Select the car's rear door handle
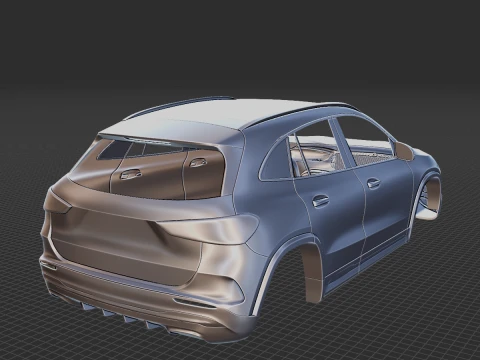The width and height of the screenshot is (480, 360). click(320, 201)
